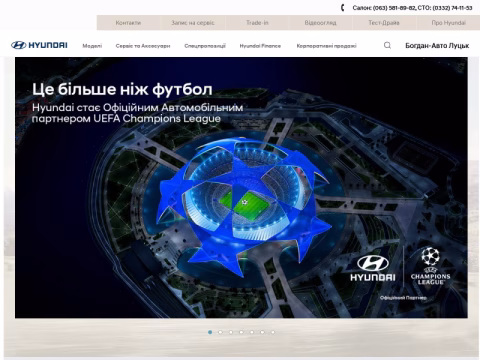Click the Богдан-Авто Луцьк dealer name
Viewport: 480px width, 360px height.
coord(437,46)
